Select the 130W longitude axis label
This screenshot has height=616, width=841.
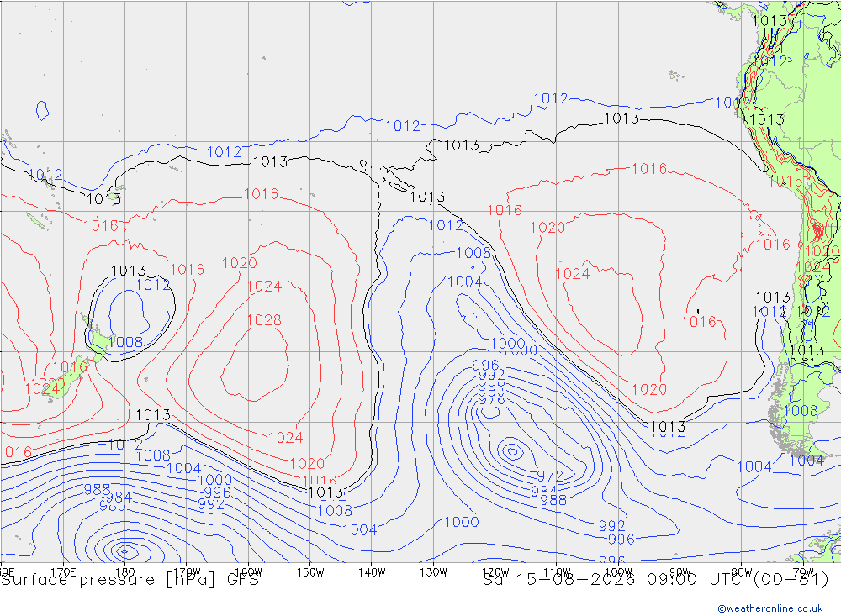433,572
